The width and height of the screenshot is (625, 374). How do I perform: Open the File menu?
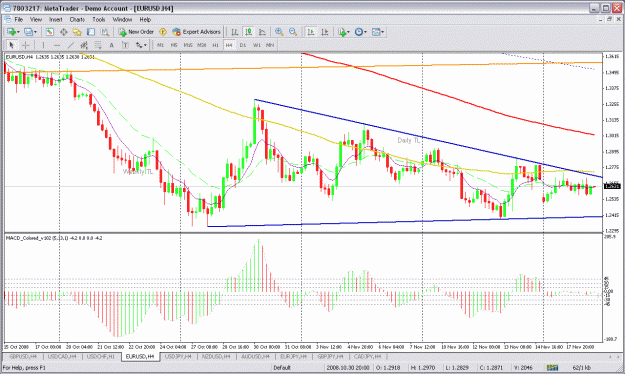(x=18, y=19)
